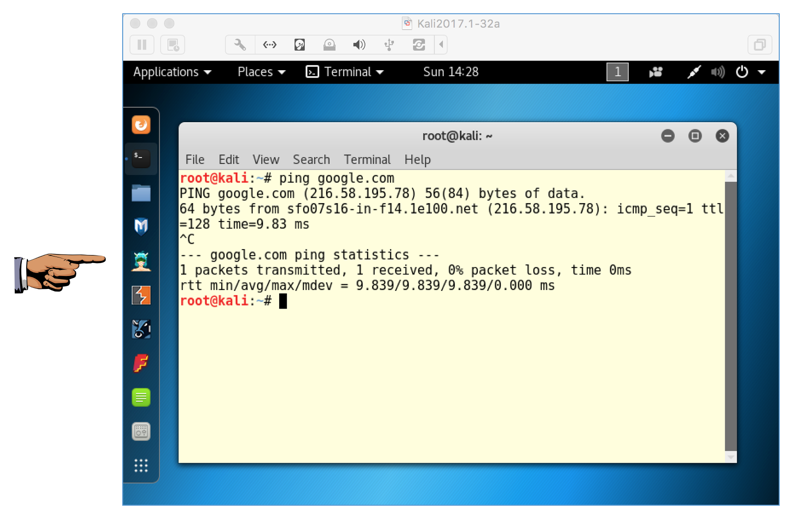The height and width of the screenshot is (519, 795).
Task: Click the 'root@kali: ~' window title
Action: [457, 136]
